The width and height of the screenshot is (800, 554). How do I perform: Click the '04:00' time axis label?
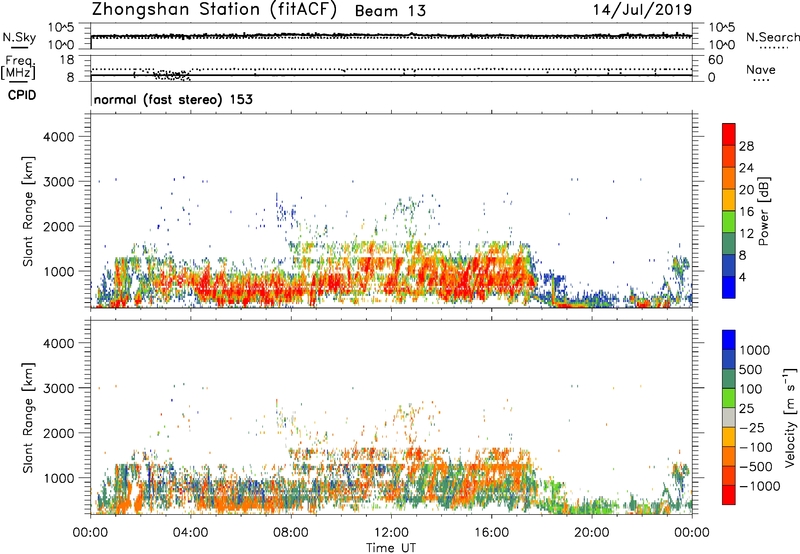point(190,533)
